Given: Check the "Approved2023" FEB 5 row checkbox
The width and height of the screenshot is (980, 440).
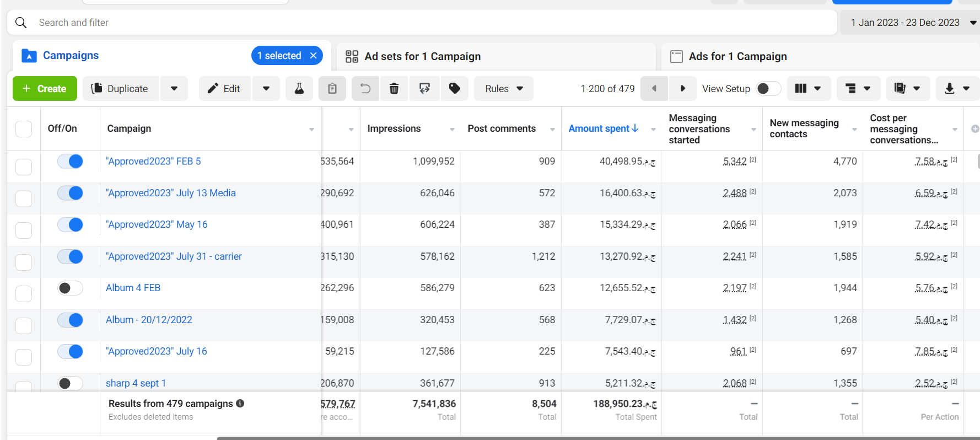Looking at the screenshot, I should (24, 167).
